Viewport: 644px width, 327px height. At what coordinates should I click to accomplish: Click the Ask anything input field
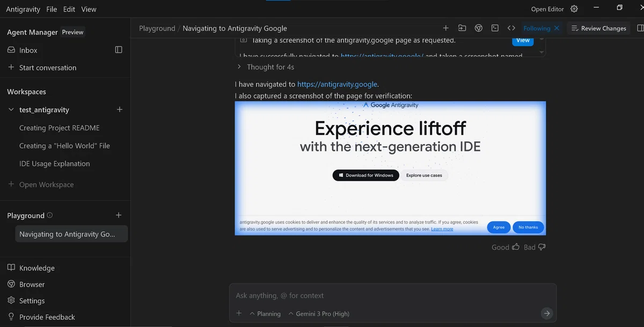pos(393,295)
